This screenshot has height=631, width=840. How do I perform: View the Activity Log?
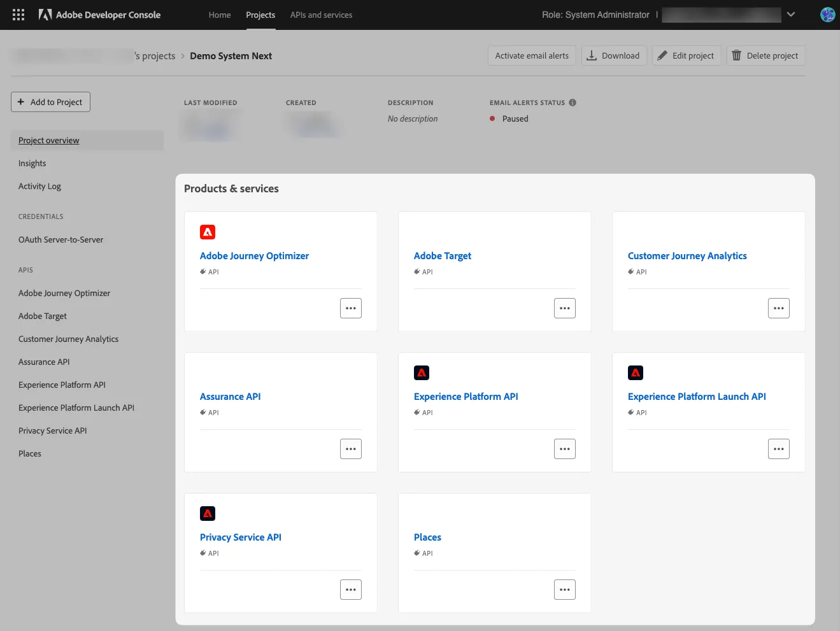[39, 187]
